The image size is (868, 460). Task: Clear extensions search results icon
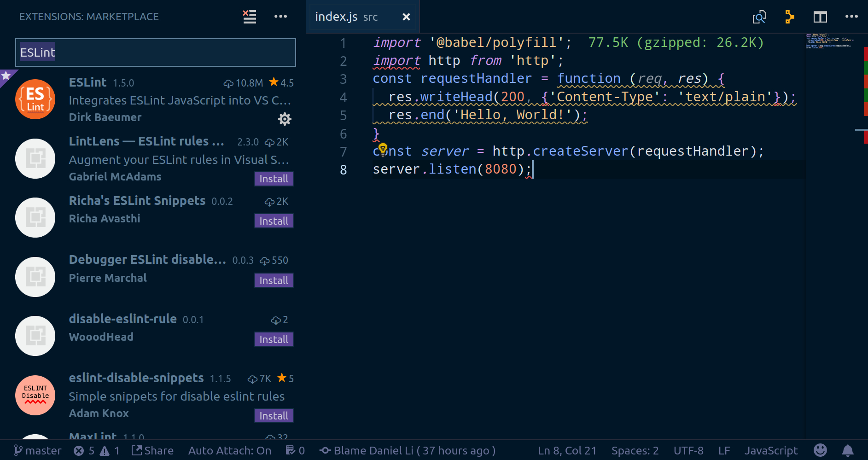[x=250, y=17]
